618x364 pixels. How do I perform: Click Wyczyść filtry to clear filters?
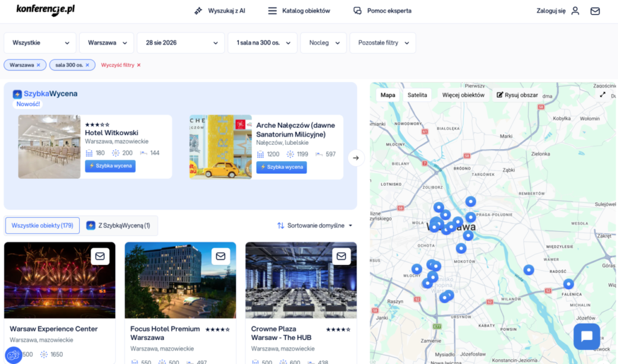pyautogui.click(x=121, y=65)
